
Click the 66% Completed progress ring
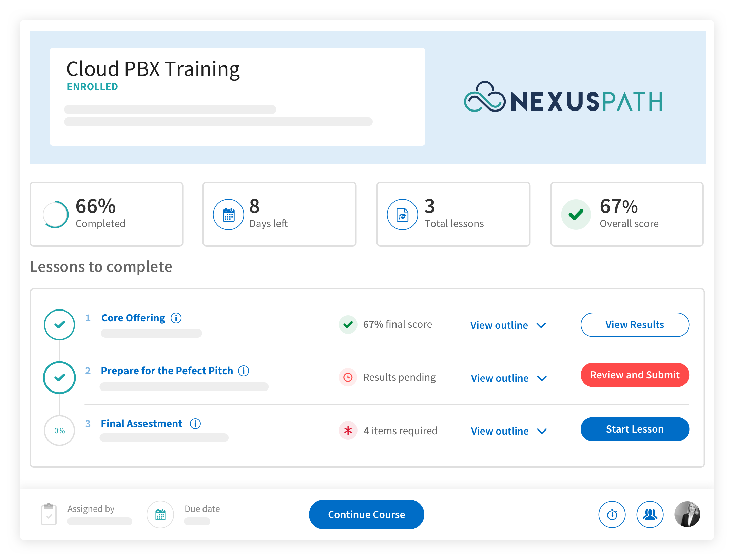(x=56, y=215)
